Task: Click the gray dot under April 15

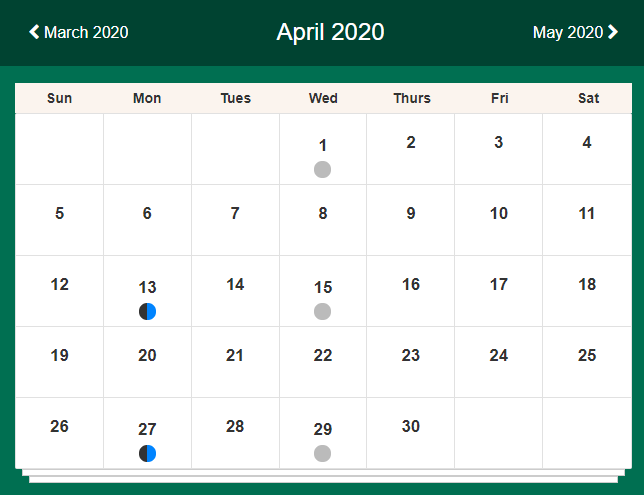Action: tap(322, 311)
